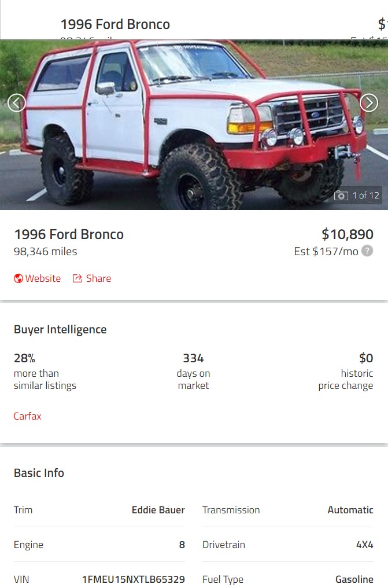Screen dimensions: 388x588
Task: Click the Buyer Intelligence heading
Action: tap(60, 329)
